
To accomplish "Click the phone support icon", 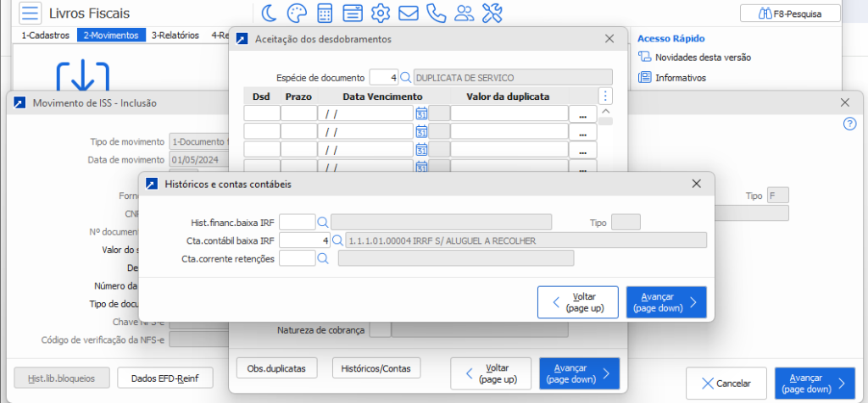I will (437, 13).
